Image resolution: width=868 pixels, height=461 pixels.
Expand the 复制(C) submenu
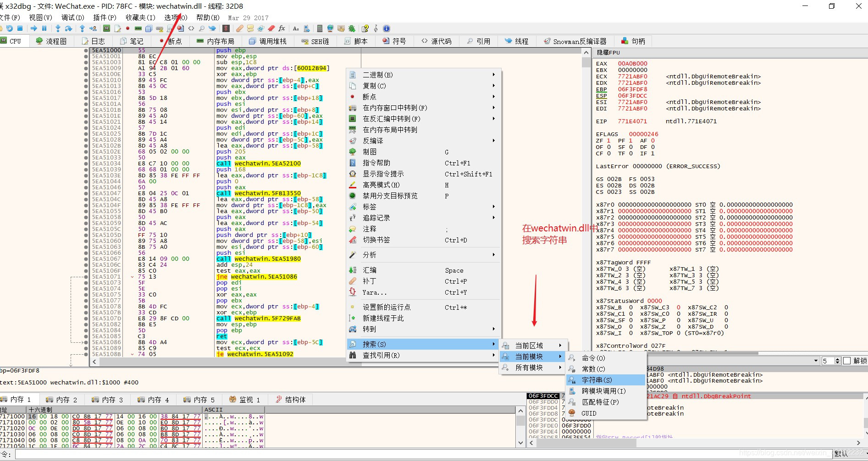coord(424,86)
